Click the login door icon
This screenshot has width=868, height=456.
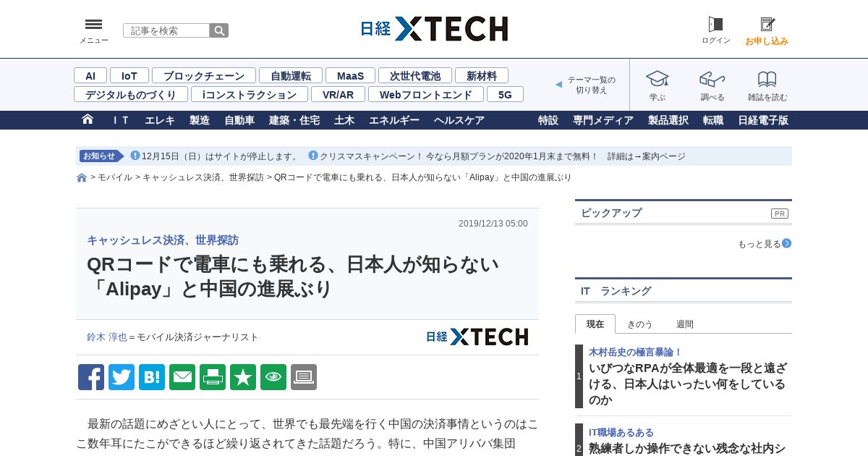coord(715,25)
